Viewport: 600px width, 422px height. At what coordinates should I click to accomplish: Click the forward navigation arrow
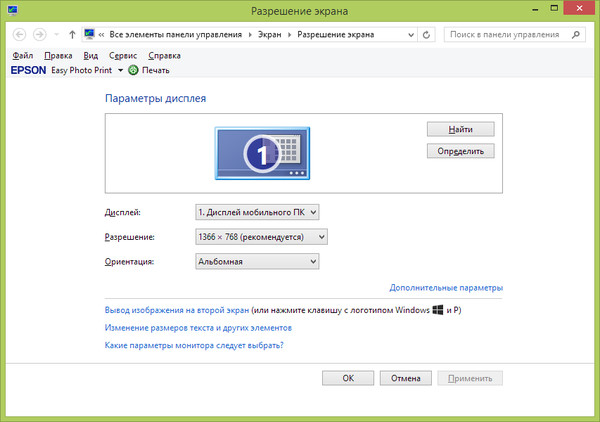tap(39, 35)
